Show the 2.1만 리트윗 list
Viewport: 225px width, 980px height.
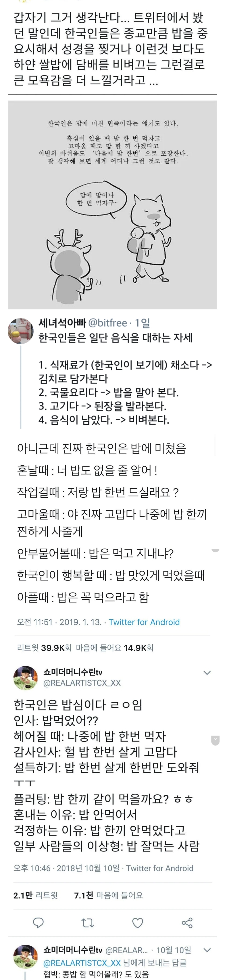click(x=35, y=895)
